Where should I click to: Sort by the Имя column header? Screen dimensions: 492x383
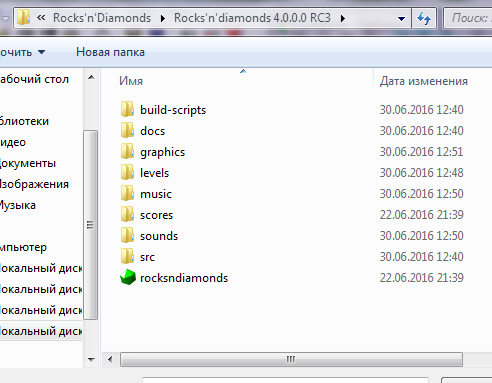coord(131,81)
